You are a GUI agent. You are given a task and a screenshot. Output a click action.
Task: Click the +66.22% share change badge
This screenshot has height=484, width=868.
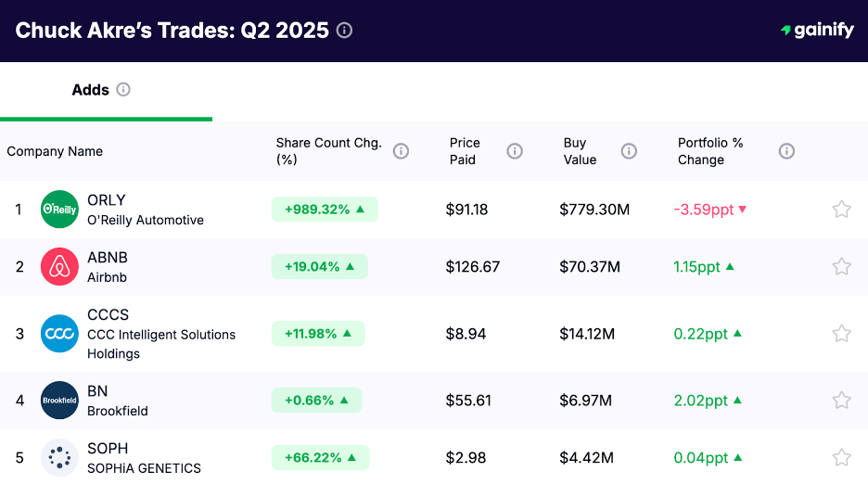coord(320,457)
